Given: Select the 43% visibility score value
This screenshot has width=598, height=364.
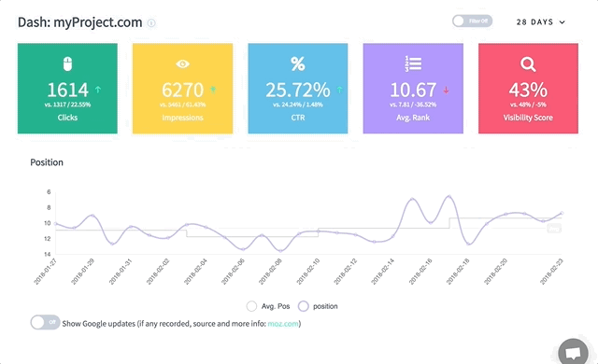Looking at the screenshot, I should click(x=528, y=91).
